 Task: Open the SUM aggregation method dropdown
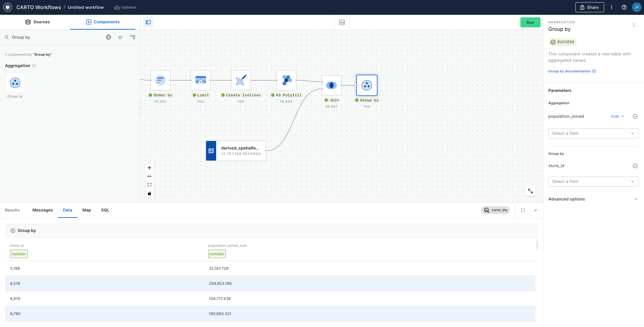coord(617,116)
